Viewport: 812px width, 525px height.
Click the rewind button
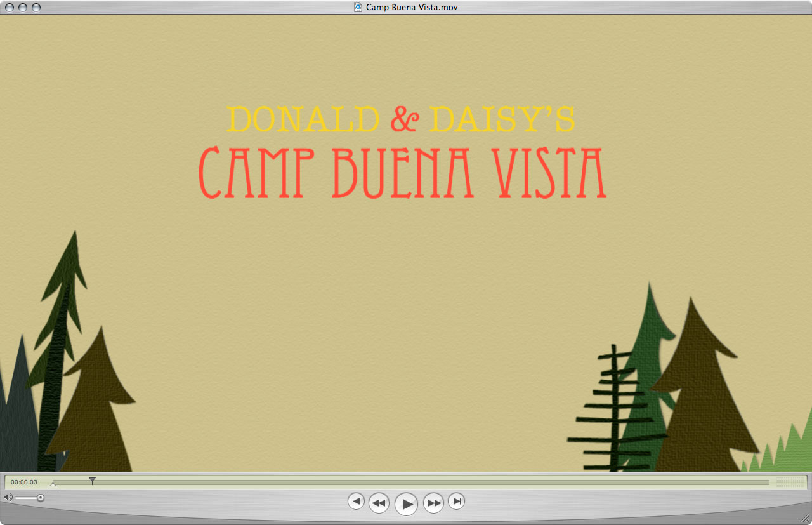pyautogui.click(x=379, y=503)
